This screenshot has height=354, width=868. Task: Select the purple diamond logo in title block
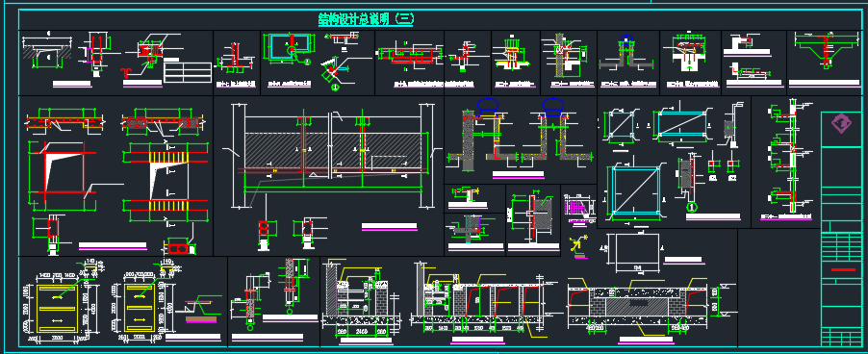coord(842,124)
